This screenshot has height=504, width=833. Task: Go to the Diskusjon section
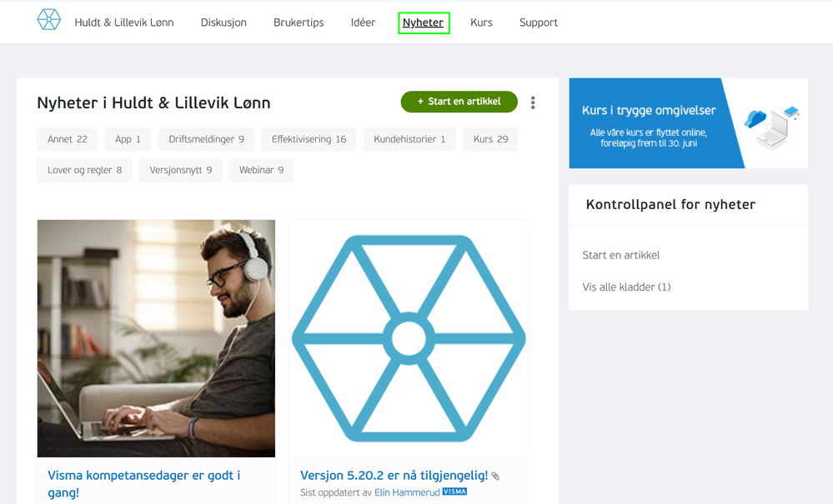pos(223,22)
